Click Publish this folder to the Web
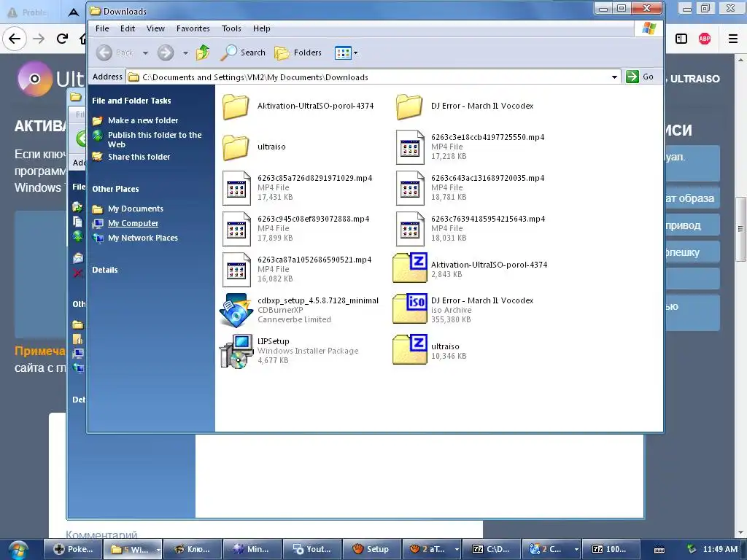This screenshot has height=560, width=747. [x=155, y=139]
